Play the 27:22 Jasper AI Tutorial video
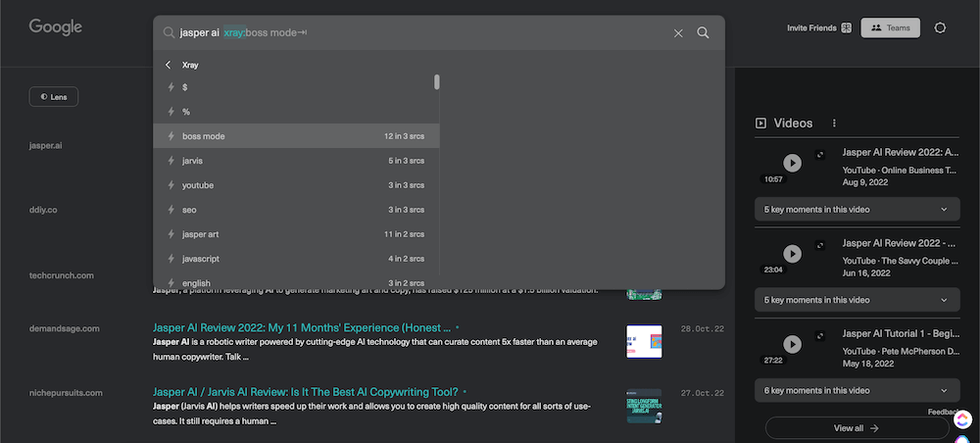Viewport: 980px width, 443px height. (x=792, y=344)
